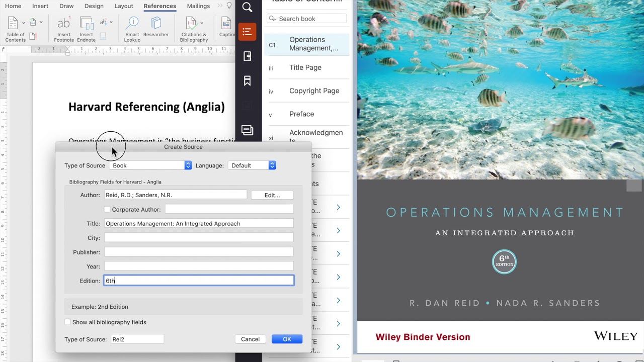Click the City input field

tap(199, 238)
